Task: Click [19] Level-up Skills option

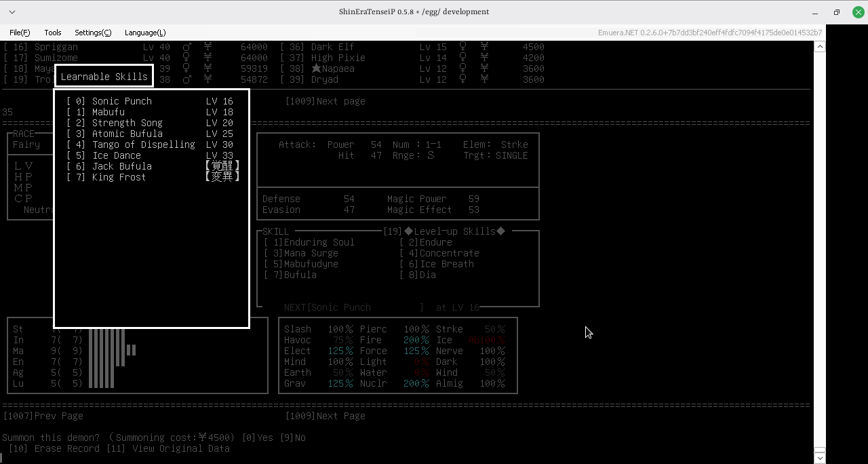Action: pyautogui.click(x=444, y=231)
